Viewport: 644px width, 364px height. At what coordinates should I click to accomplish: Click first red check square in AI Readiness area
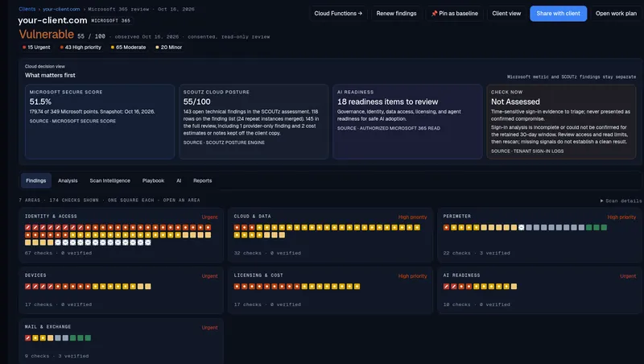point(447,287)
